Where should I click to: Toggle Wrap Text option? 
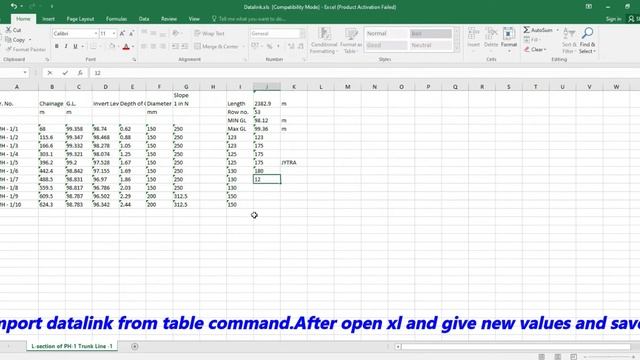click(209, 33)
